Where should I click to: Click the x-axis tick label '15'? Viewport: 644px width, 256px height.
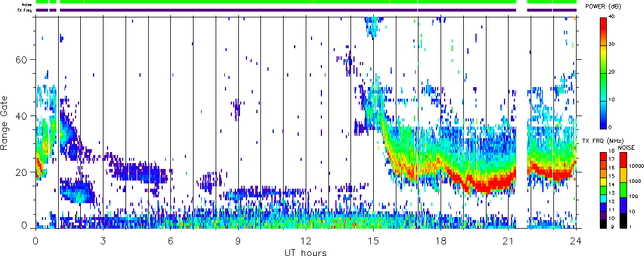[373, 240]
